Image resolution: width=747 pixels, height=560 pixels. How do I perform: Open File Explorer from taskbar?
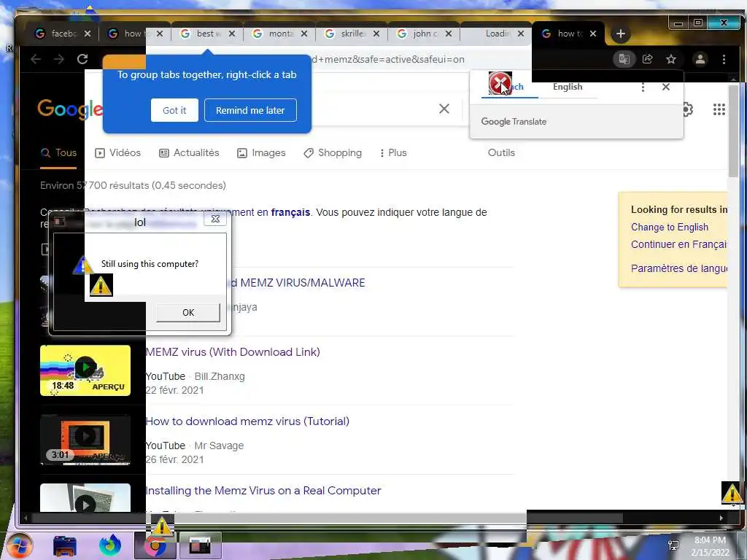point(65,545)
